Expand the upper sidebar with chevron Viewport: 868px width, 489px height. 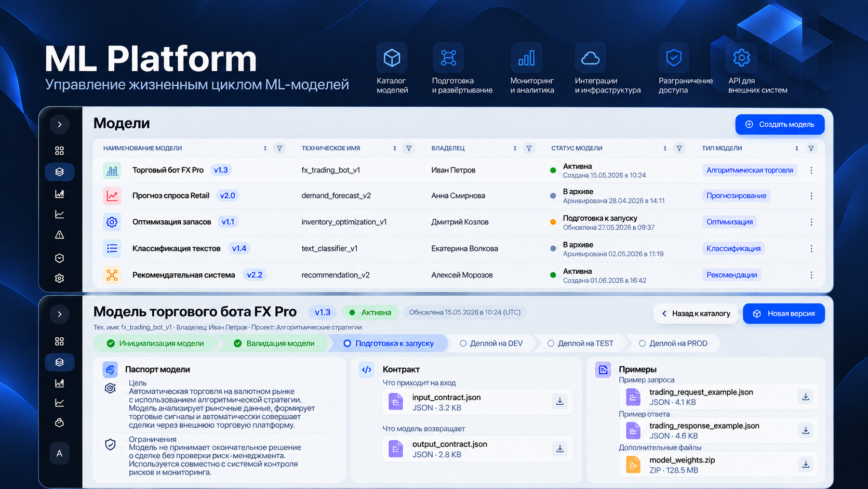pyautogui.click(x=60, y=124)
